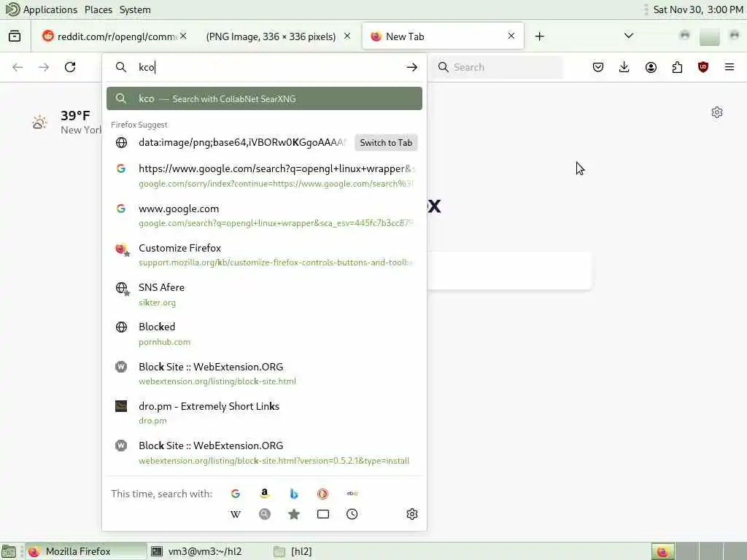
Task: List all tabs dropdown arrow
Action: coord(629,36)
